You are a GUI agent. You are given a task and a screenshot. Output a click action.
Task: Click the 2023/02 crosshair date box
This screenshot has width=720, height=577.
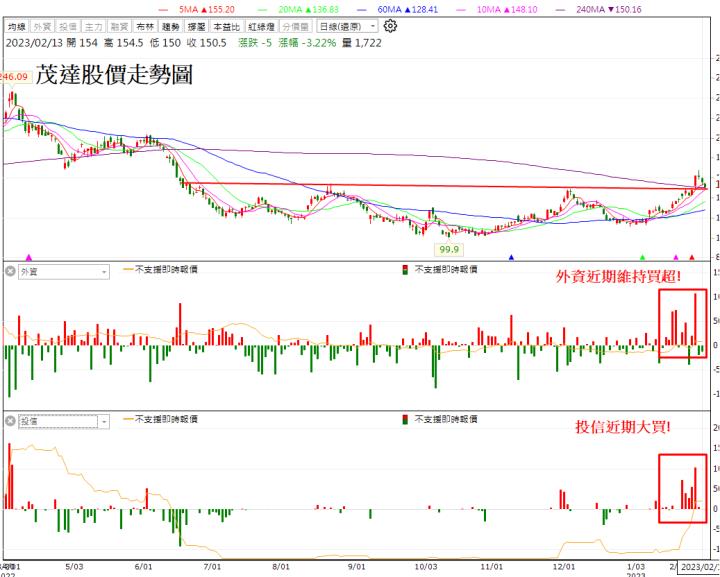pos(699,567)
